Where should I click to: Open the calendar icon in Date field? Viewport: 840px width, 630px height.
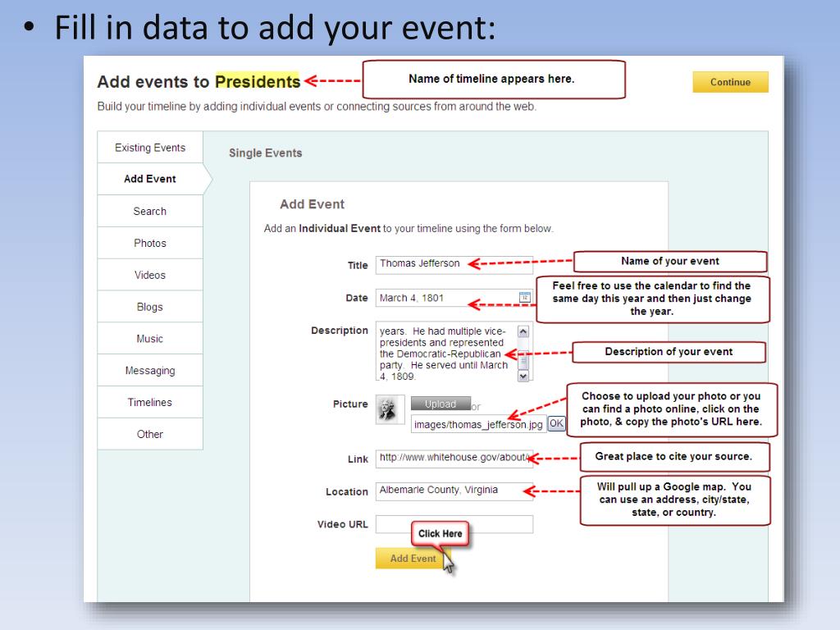coord(524,297)
